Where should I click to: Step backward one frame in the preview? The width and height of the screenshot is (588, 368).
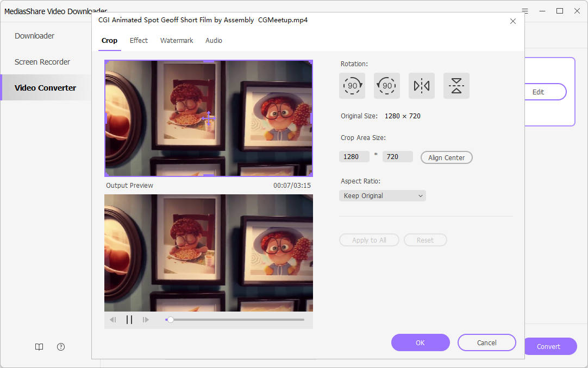[x=113, y=320]
